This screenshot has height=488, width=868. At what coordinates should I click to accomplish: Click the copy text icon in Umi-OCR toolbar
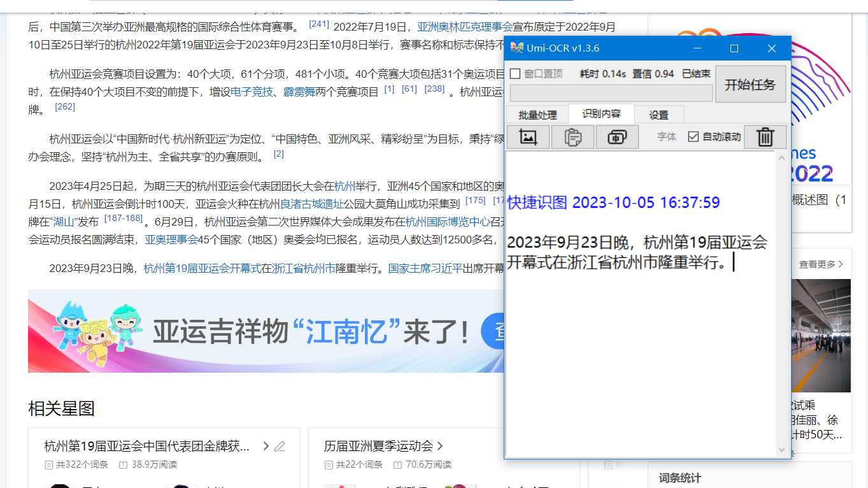tap(616, 136)
